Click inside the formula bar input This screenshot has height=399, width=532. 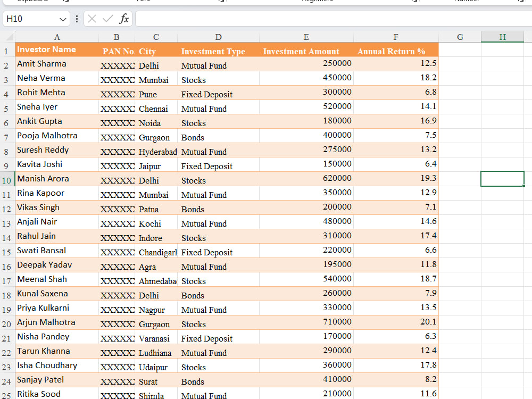pyautogui.click(x=334, y=19)
